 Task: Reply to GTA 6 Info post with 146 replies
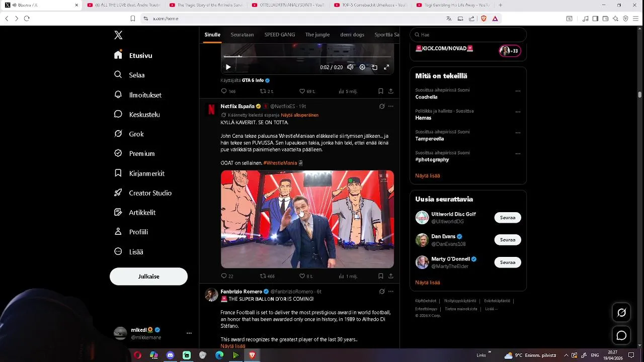coord(228,91)
